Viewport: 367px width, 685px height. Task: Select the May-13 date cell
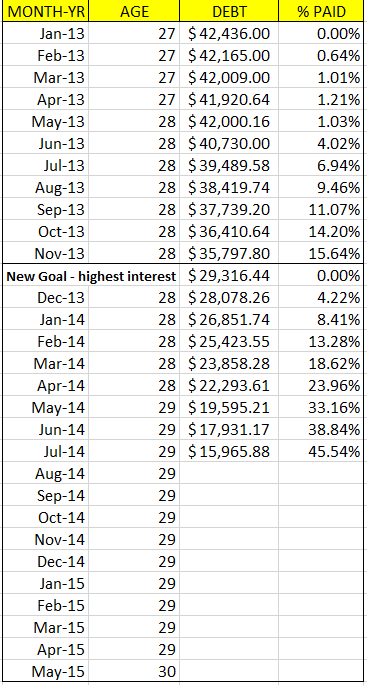(45, 121)
